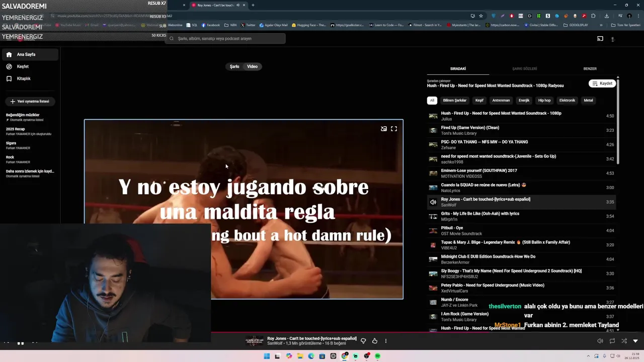
Task: Open Windows Start menu
Action: 267,356
